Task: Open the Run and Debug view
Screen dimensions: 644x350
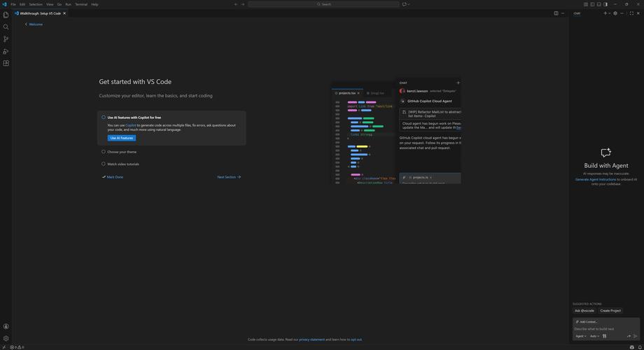Action: pyautogui.click(x=6, y=51)
